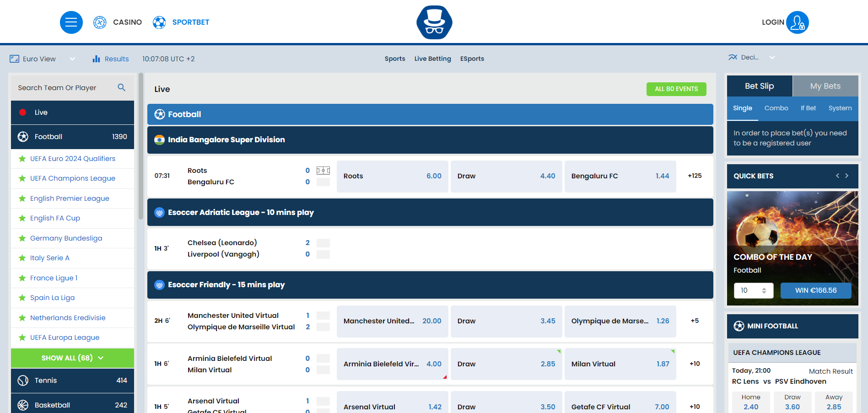The image size is (868, 413).
Task: Click the CASINO link
Action: (128, 22)
